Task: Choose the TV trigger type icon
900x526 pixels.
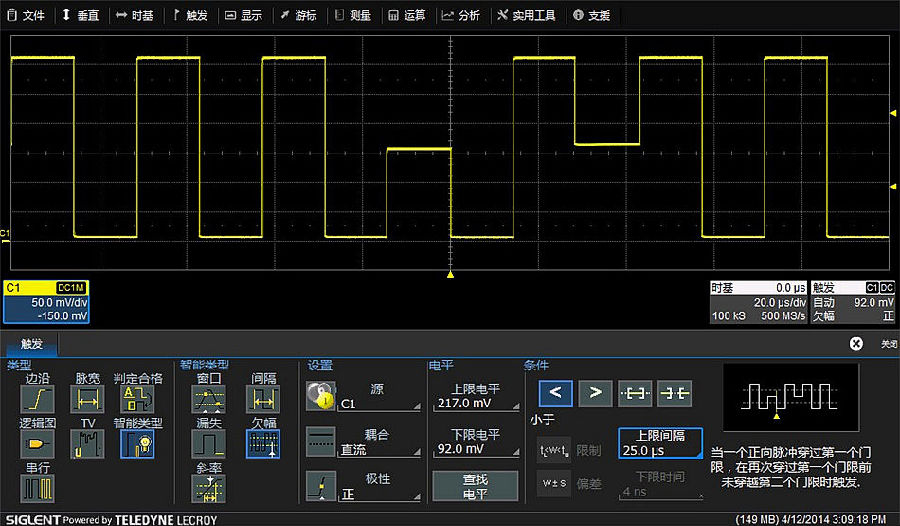Action: pyautogui.click(x=87, y=444)
